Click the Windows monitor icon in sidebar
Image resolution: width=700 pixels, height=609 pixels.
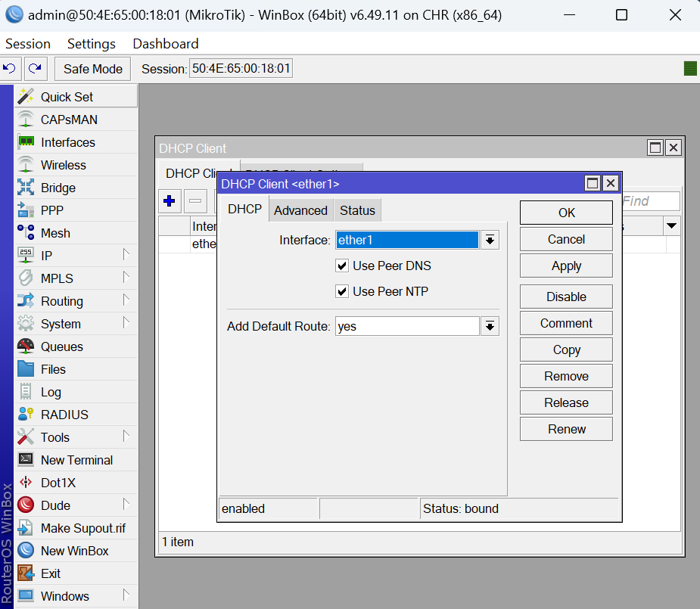pos(26,595)
